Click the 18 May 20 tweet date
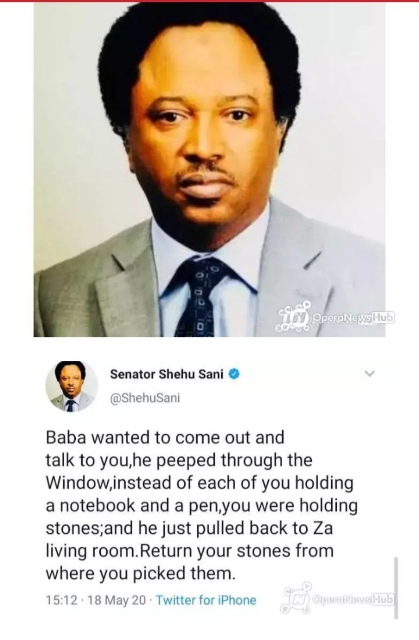419x640 pixels. point(116,600)
